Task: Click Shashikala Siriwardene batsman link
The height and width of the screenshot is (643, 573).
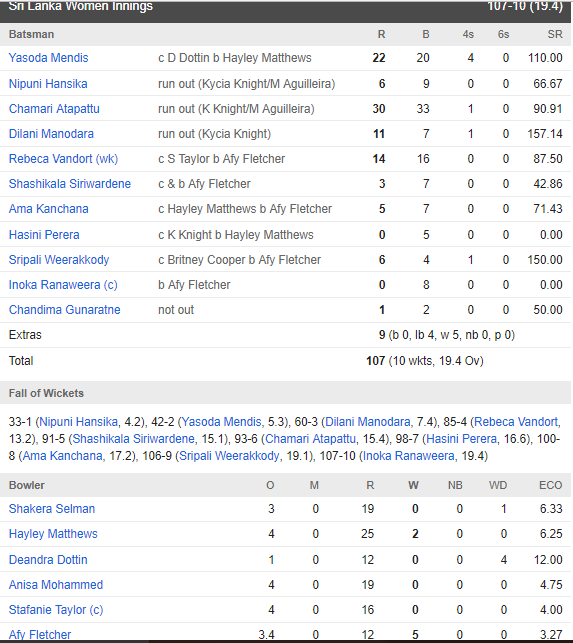Action: (70, 184)
